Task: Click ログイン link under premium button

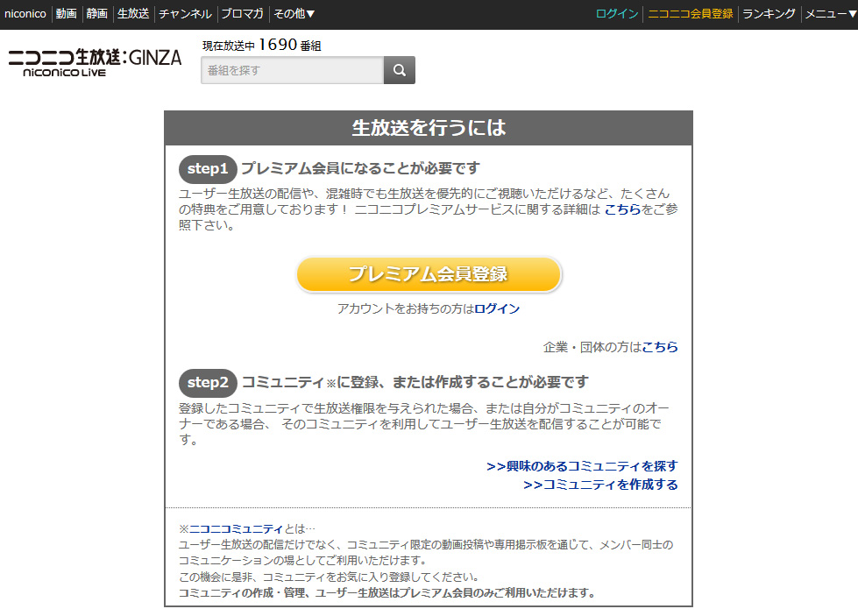Action: click(x=497, y=308)
